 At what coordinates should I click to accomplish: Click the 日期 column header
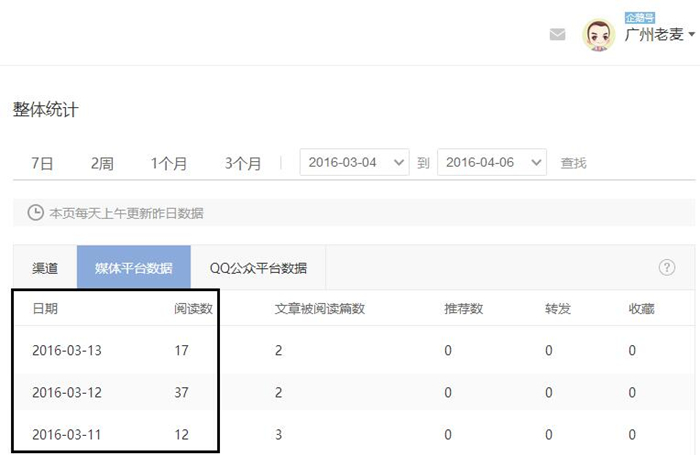[45, 308]
